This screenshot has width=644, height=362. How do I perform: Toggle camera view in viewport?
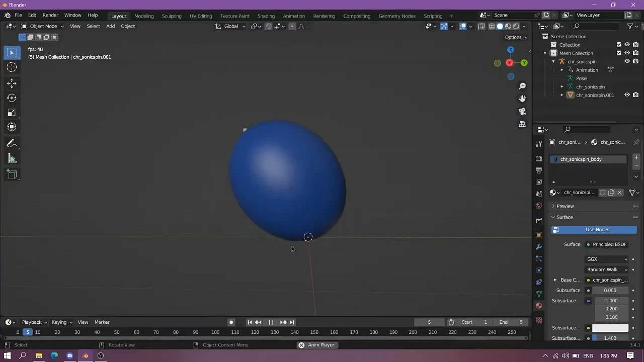tap(522, 111)
